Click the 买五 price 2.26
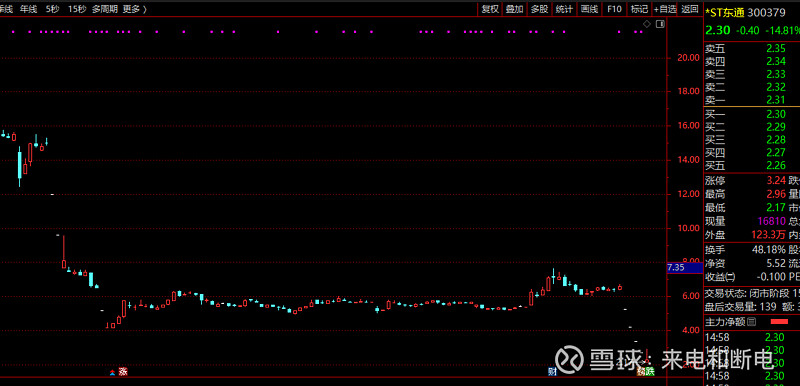 776,165
